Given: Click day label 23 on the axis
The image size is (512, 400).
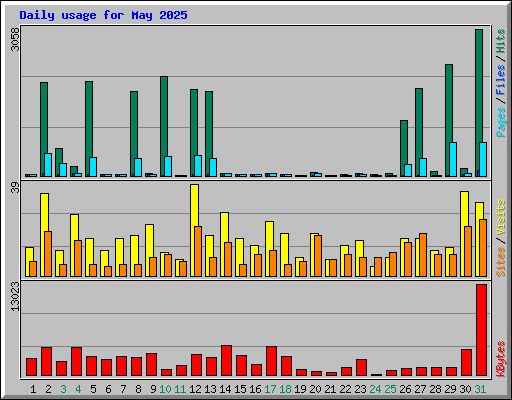Looking at the screenshot, I should pos(360,389).
